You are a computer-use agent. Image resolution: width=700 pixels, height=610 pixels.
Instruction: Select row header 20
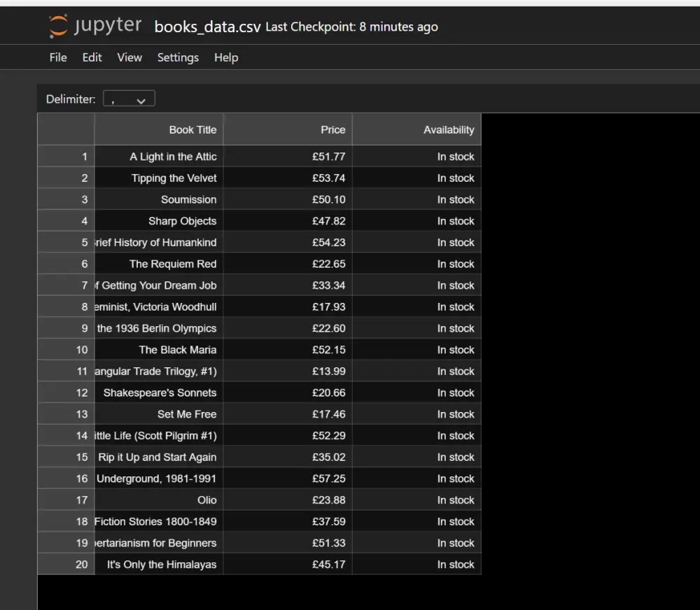pyautogui.click(x=66, y=565)
